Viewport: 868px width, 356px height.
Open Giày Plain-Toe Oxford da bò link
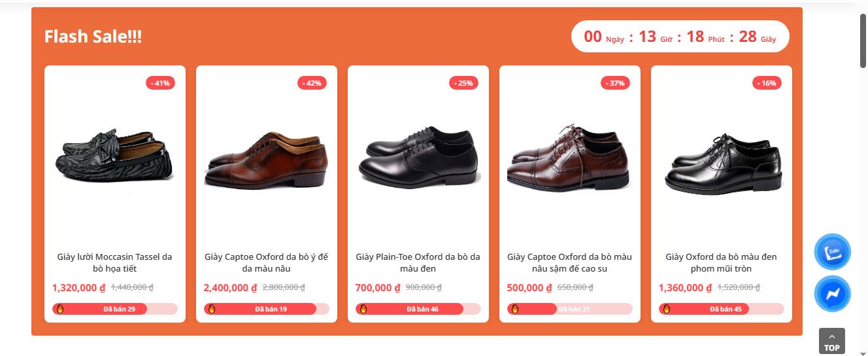click(418, 262)
